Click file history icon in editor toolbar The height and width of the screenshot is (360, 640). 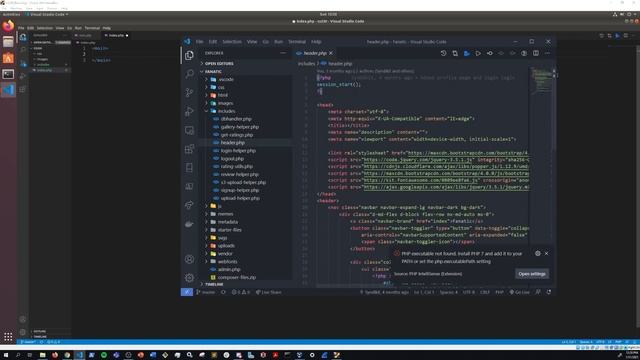[443, 53]
